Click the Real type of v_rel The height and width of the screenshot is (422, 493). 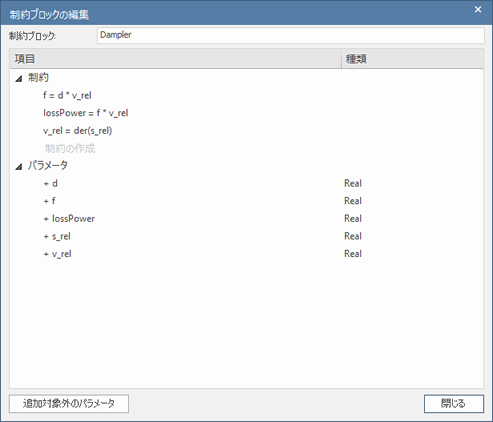pos(353,254)
